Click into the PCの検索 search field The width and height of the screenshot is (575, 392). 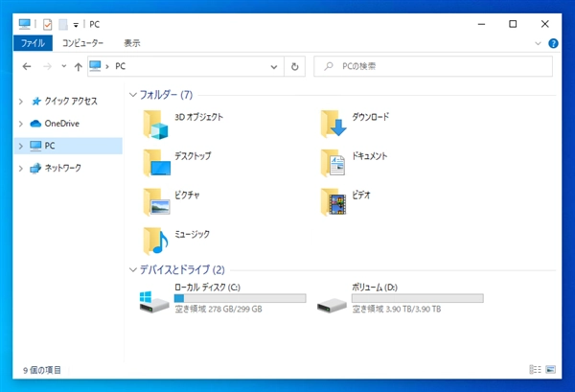coord(433,66)
